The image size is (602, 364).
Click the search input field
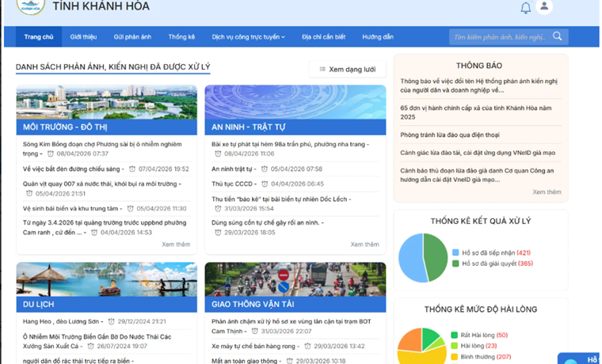[x=497, y=37]
